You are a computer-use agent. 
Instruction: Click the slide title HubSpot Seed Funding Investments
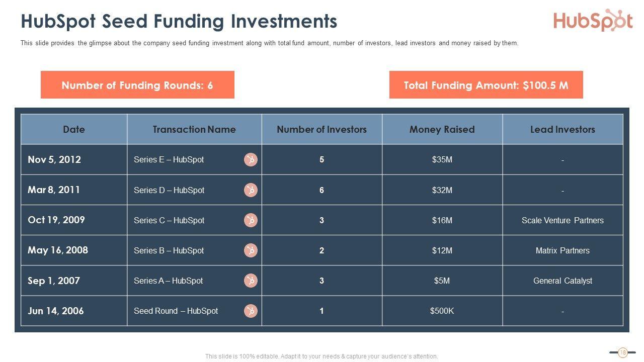(x=179, y=22)
